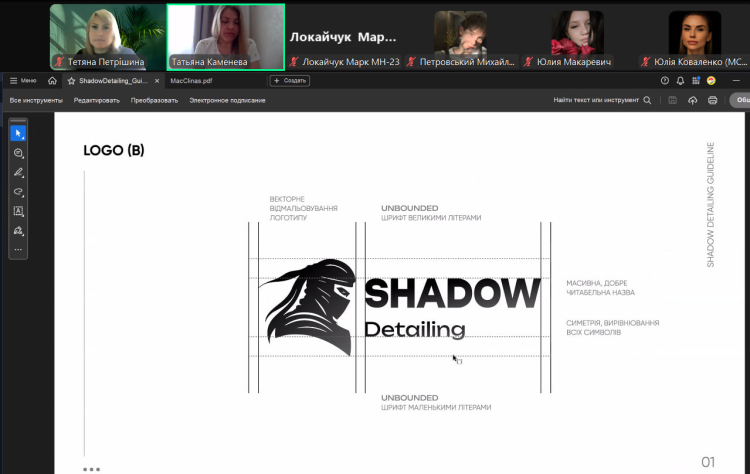Select the highlighter pen tool
Image resolution: width=750 pixels, height=474 pixels.
pos(18,172)
